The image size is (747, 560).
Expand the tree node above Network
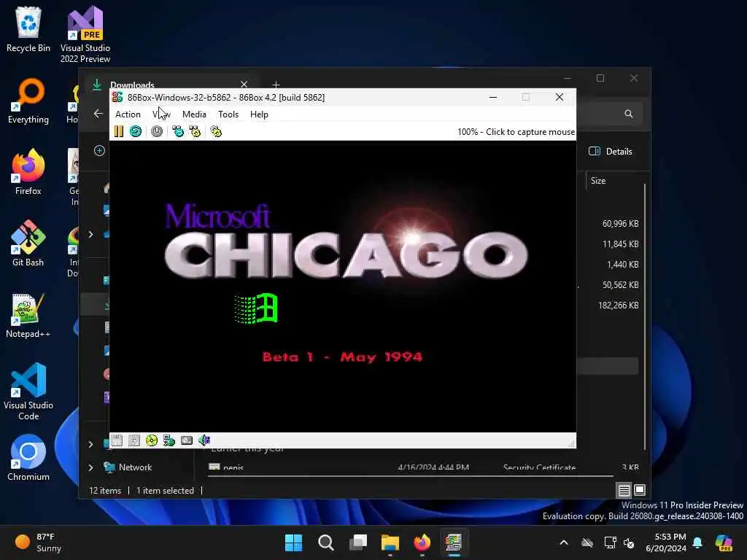point(90,444)
